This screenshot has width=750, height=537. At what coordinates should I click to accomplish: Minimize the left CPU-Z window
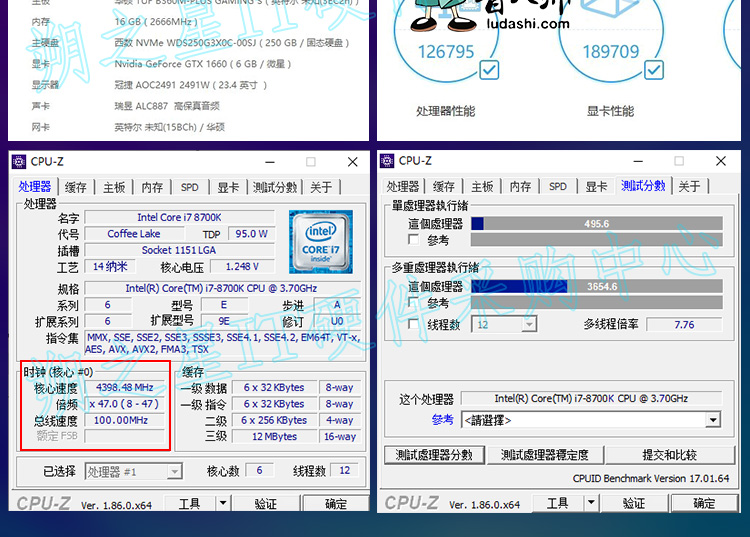click(x=270, y=162)
